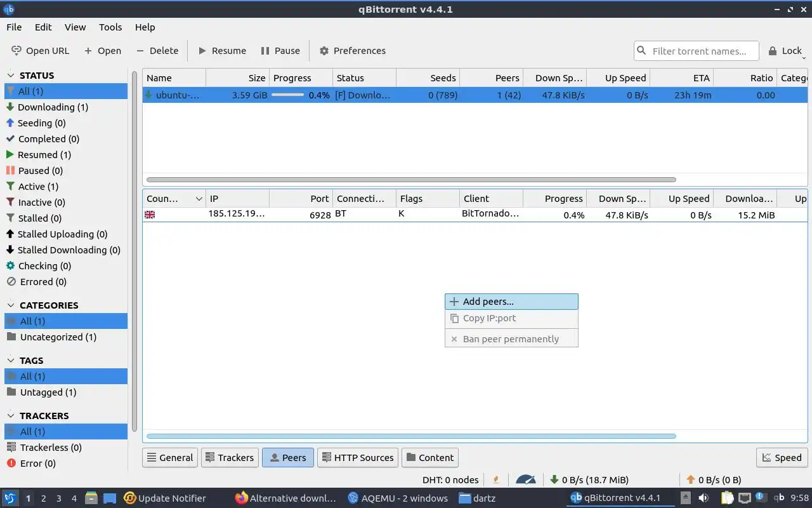Collapse the TRACKERS section
Viewport: 812px width, 508px height.
pos(11,415)
